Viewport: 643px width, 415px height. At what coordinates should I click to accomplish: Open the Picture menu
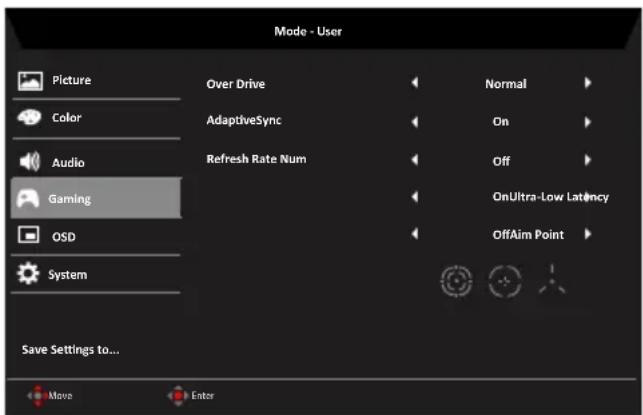[96, 80]
